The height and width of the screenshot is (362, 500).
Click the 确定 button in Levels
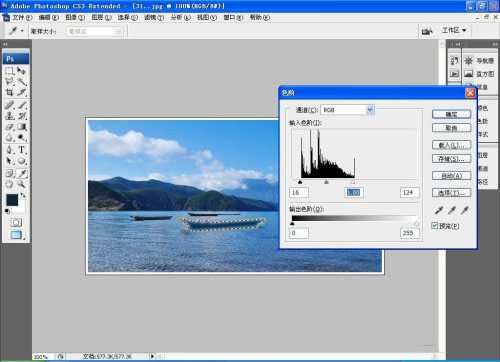point(452,114)
